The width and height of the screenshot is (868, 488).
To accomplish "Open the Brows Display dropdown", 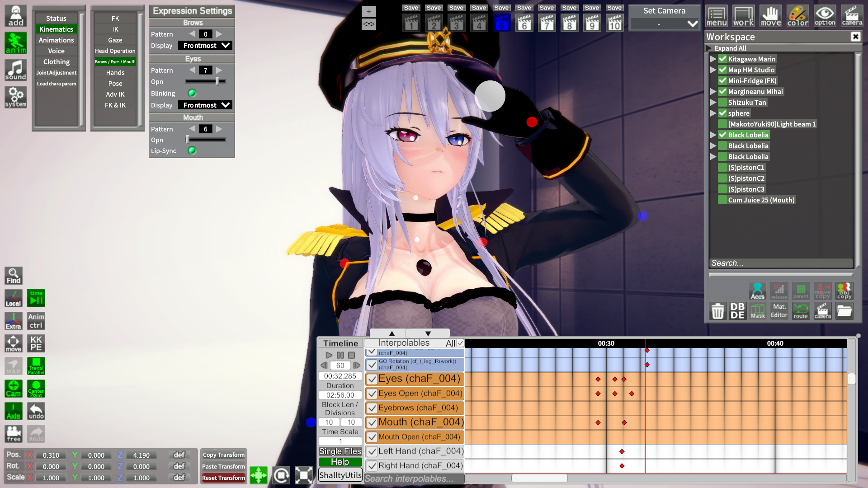I will pyautogui.click(x=205, y=45).
